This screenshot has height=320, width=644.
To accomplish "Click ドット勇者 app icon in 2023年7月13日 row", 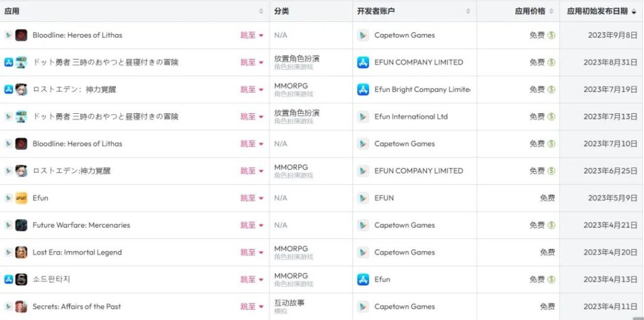I will (x=21, y=117).
